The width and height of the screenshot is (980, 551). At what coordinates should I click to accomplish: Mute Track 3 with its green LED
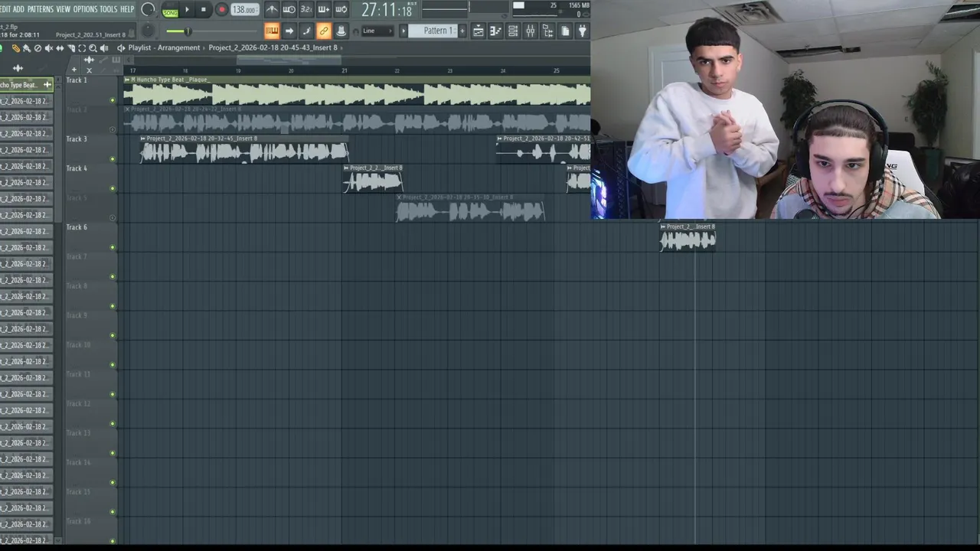click(113, 159)
